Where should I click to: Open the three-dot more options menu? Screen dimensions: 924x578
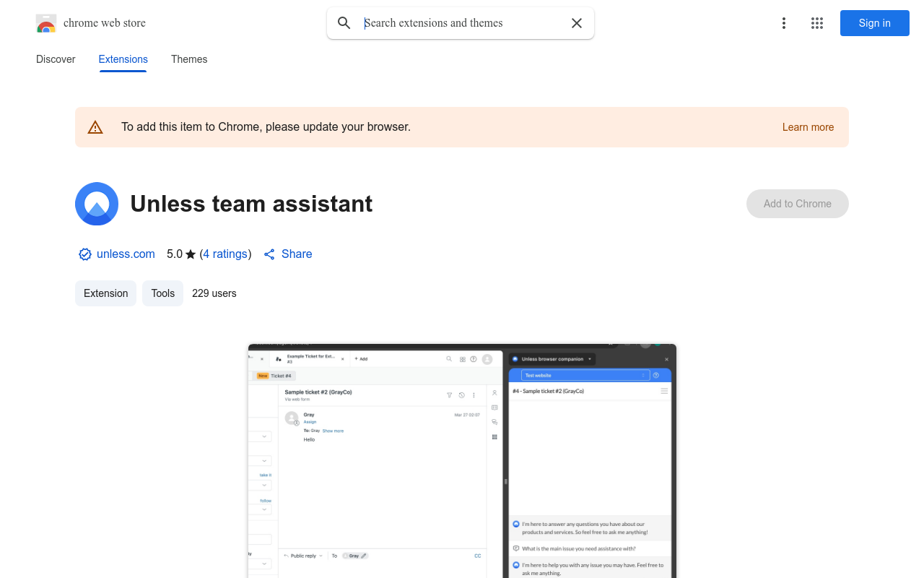[x=784, y=23]
